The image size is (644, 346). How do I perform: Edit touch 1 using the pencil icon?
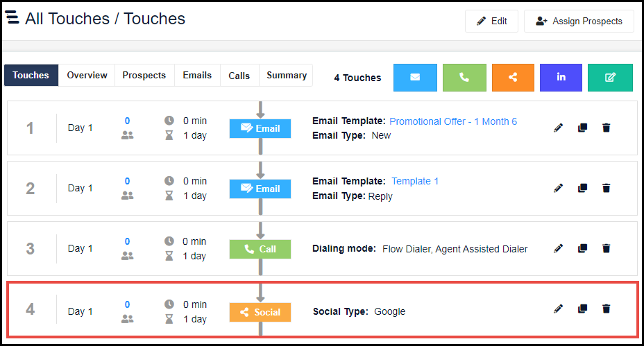click(558, 128)
